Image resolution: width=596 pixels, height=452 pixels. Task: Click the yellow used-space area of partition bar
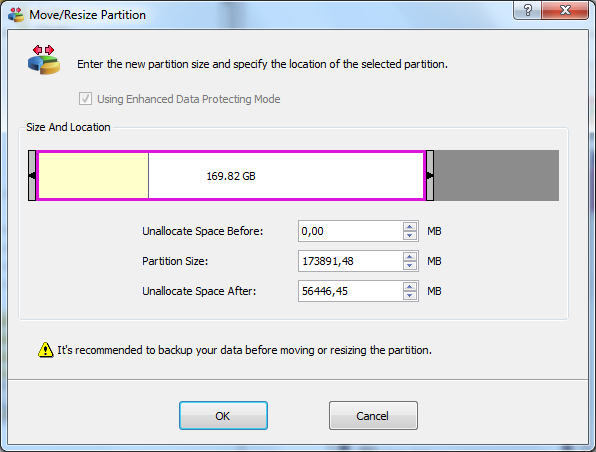tap(94, 175)
